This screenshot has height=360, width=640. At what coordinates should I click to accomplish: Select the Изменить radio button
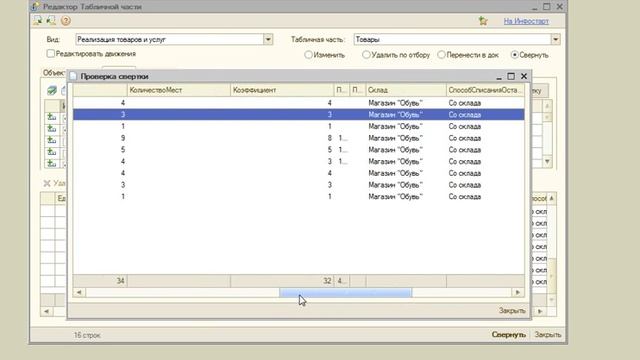click(308, 55)
